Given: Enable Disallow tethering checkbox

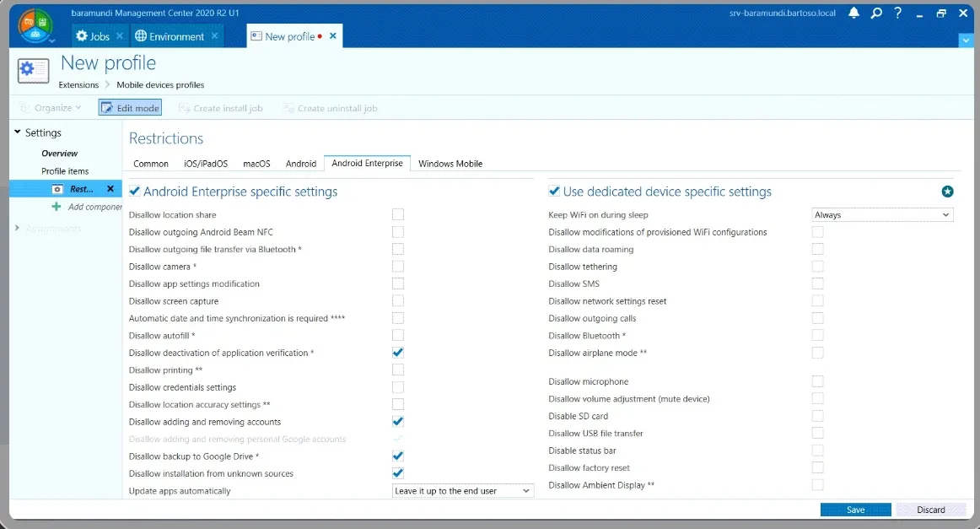Looking at the screenshot, I should pos(817,267).
